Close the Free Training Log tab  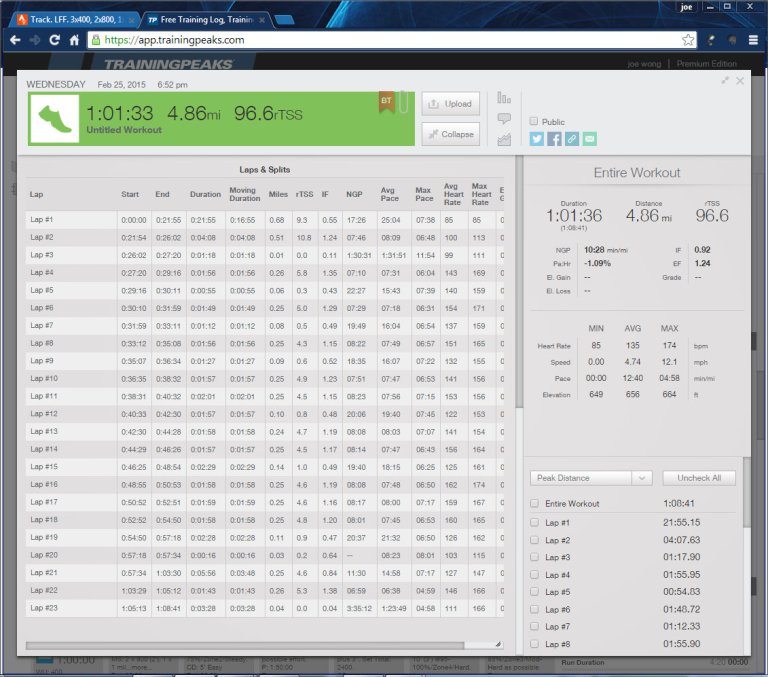click(x=262, y=20)
